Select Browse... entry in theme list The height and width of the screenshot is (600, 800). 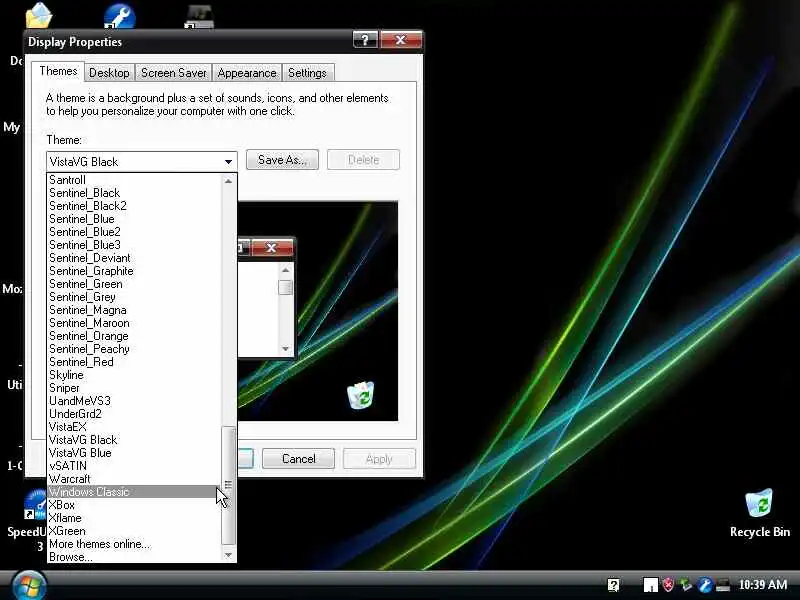pyautogui.click(x=135, y=557)
